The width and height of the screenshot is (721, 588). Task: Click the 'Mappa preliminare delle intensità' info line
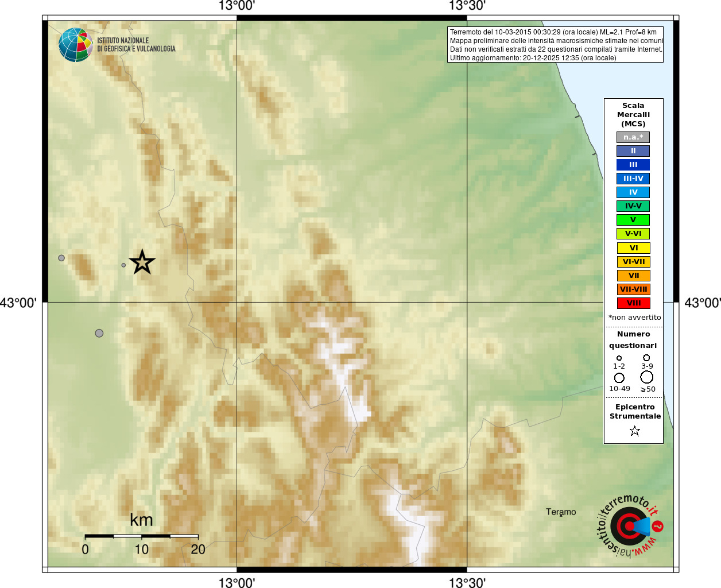tap(556, 41)
